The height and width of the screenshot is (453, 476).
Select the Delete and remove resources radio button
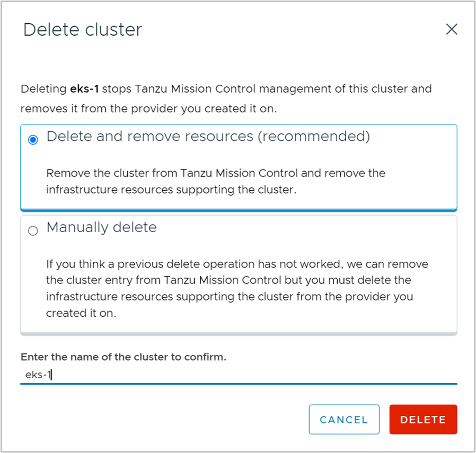tap(33, 140)
